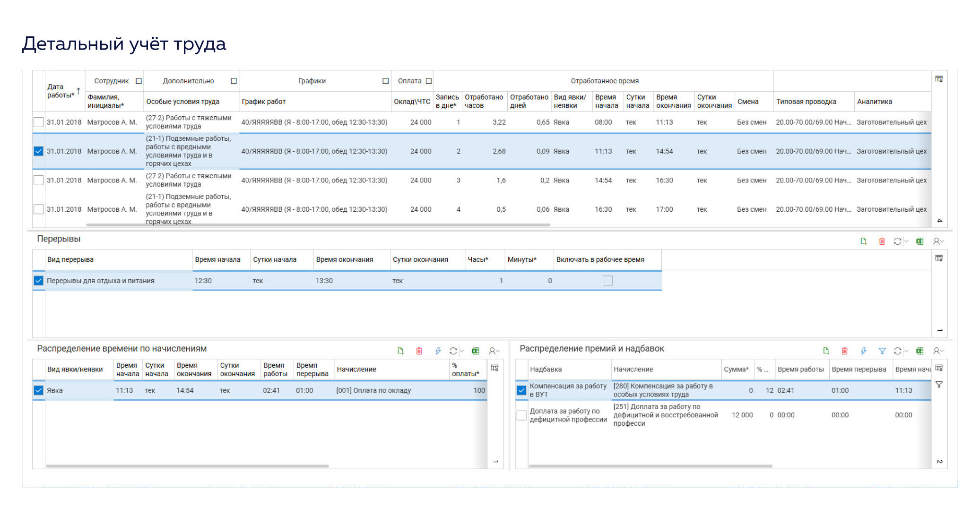
Task: Collapse the Сотрудник column group
Action: [x=139, y=81]
